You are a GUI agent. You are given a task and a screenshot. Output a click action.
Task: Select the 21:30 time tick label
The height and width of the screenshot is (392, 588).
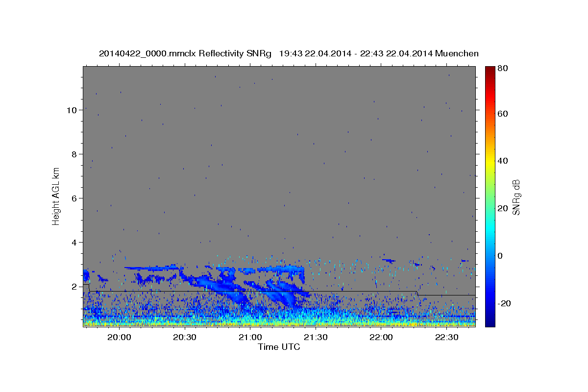[x=316, y=337]
